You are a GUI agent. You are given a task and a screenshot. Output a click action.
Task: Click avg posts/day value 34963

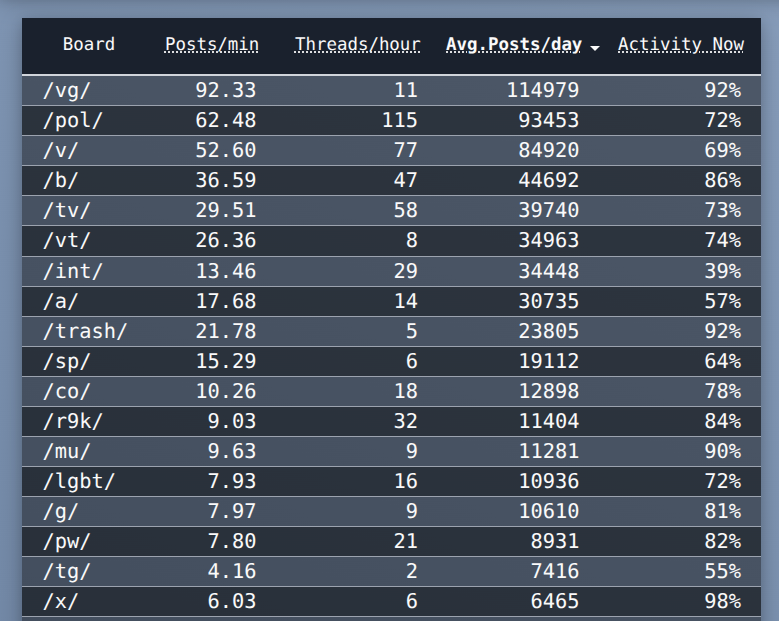tap(549, 240)
